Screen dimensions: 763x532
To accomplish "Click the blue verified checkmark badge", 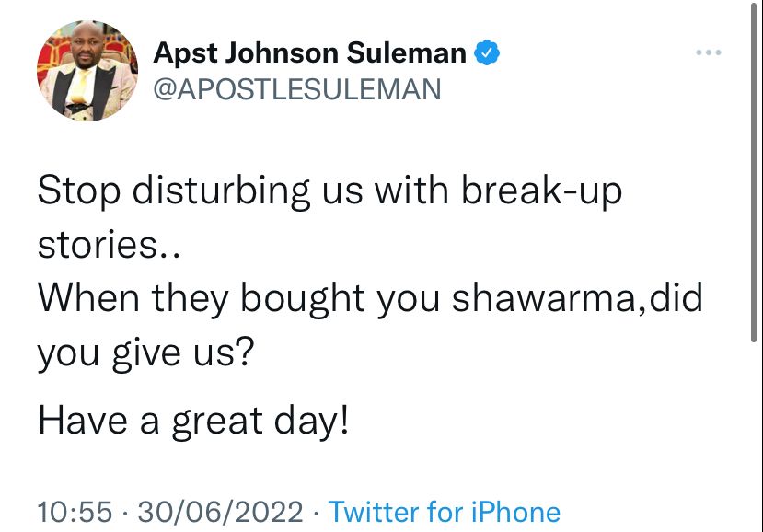I will tap(487, 52).
